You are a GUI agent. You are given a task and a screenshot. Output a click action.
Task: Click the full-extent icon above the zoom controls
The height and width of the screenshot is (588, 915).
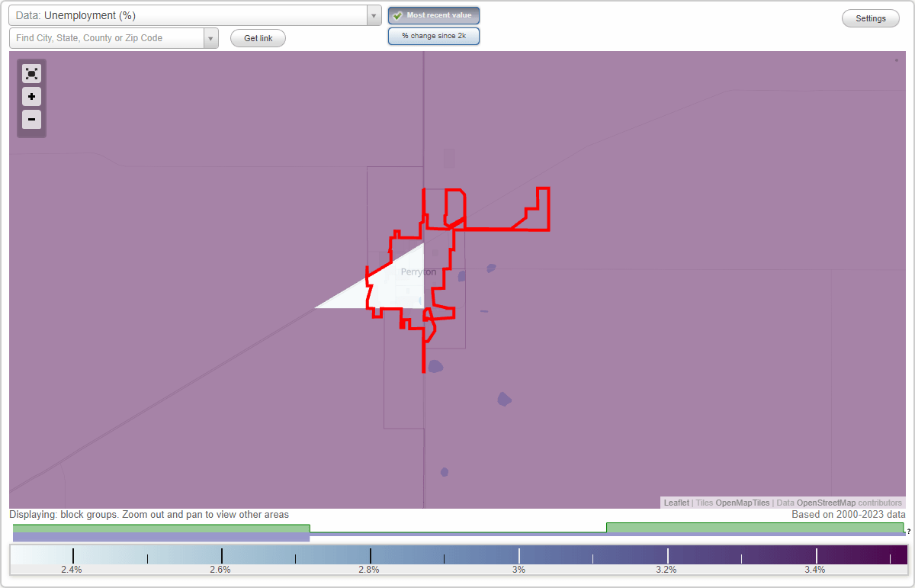(31, 73)
